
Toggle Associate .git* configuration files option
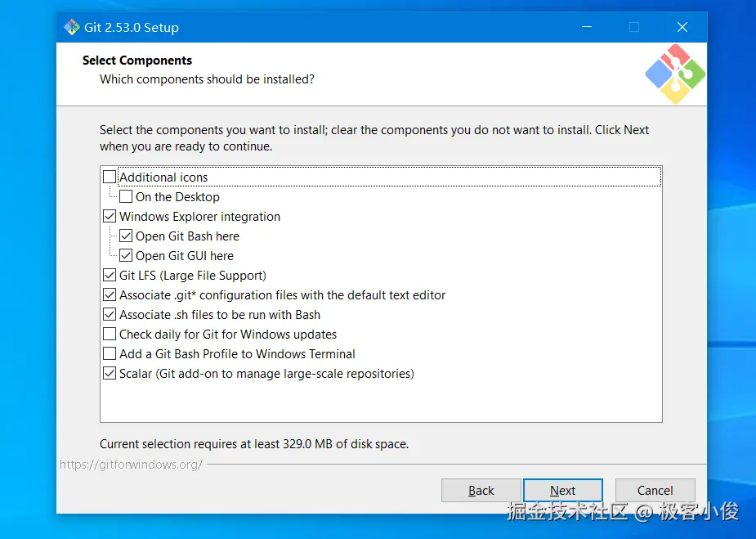click(110, 295)
